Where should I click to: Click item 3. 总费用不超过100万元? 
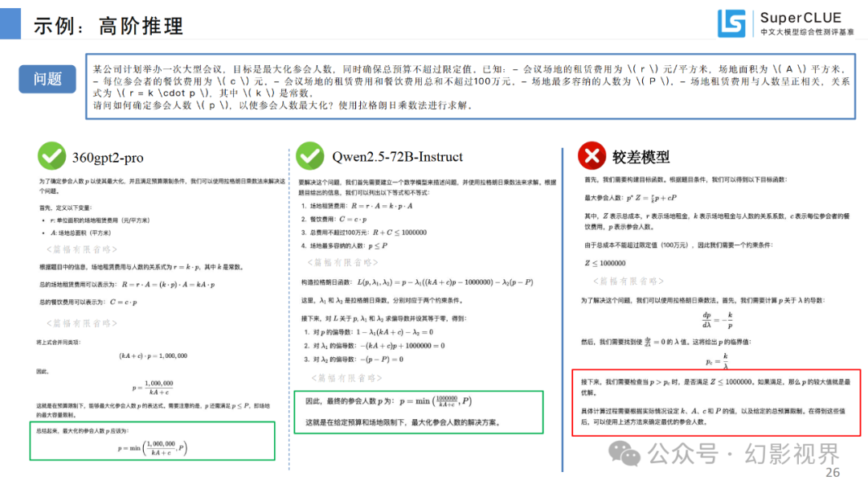pos(364,232)
